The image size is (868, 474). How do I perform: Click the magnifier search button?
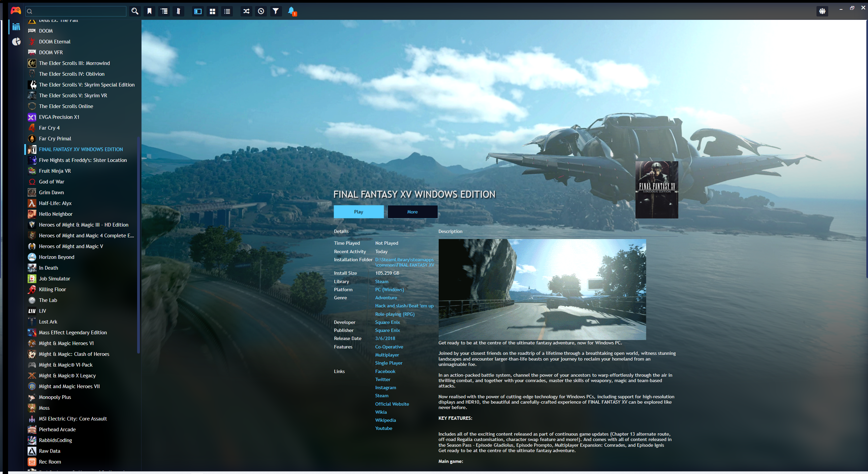(135, 11)
